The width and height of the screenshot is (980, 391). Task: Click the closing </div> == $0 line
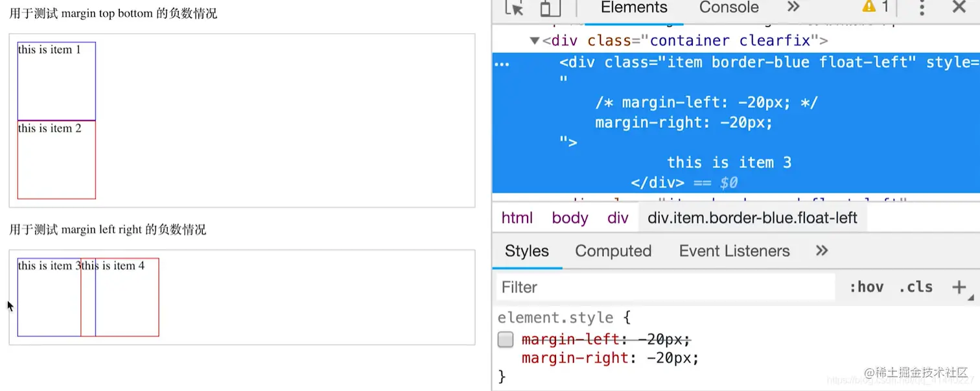(684, 183)
